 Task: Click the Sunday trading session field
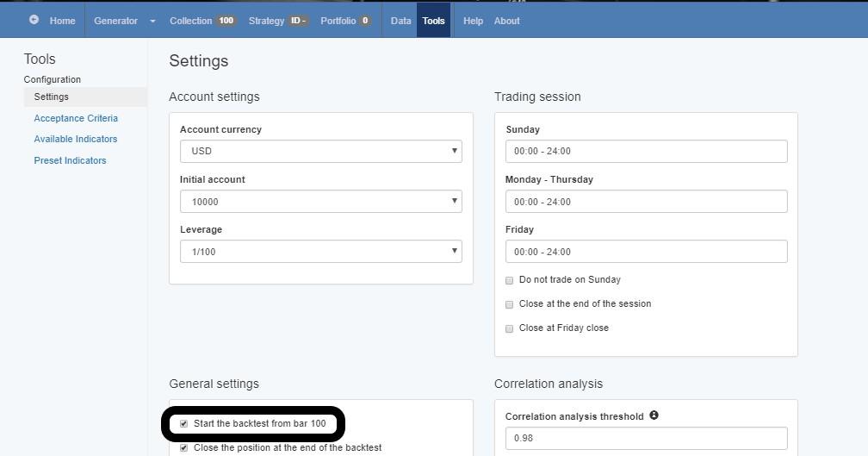pos(646,151)
